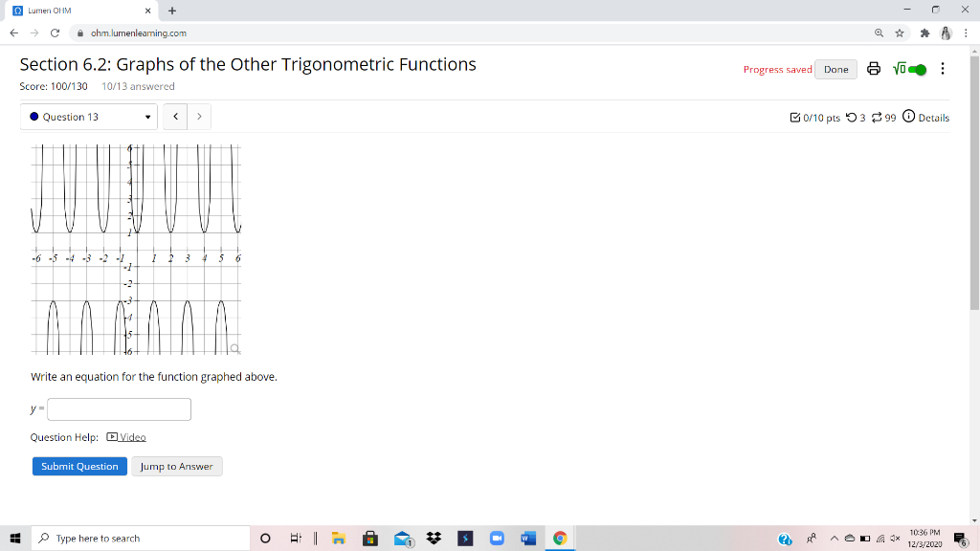This screenshot has height=551, width=980.
Task: Click the Done progress button
Action: tap(835, 69)
